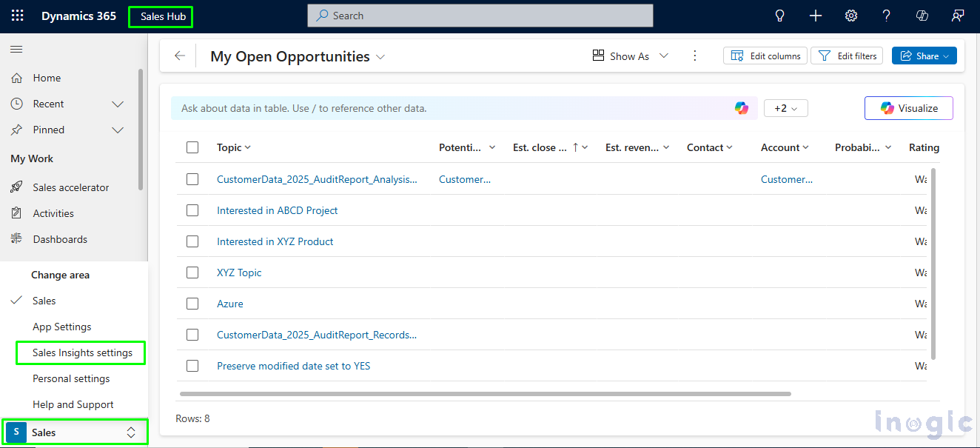Check the CustomerData_2025_AuditReport_Analysis row
This screenshot has width=980, height=448.
192,179
